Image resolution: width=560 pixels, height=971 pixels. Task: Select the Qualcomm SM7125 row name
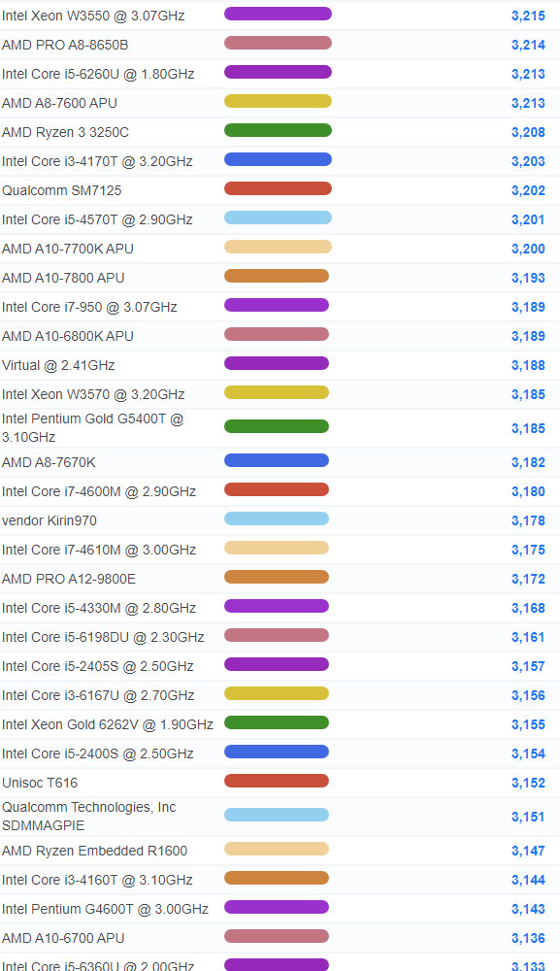(x=62, y=190)
